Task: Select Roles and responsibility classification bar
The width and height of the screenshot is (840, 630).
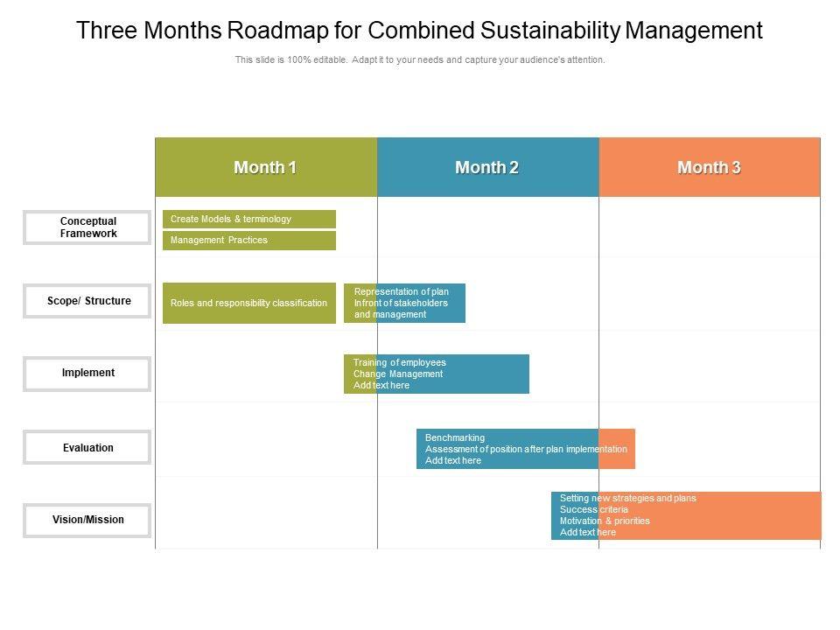Action: pos(249,304)
